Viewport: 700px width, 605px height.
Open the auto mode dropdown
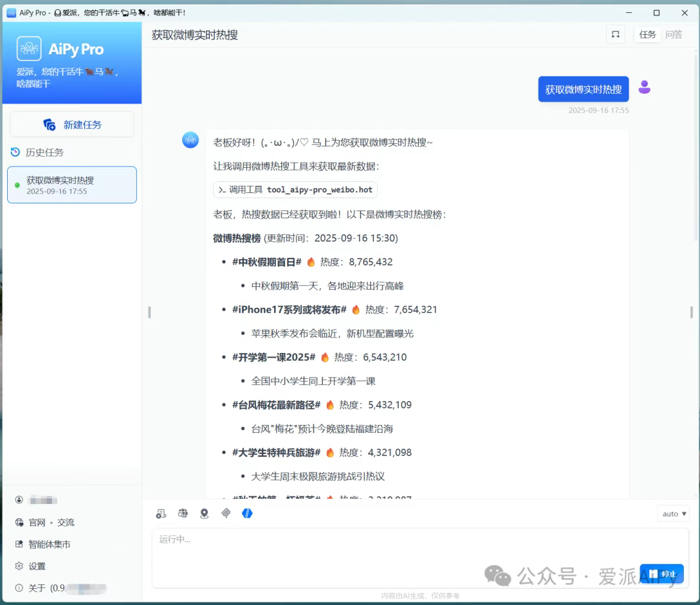pyautogui.click(x=673, y=514)
